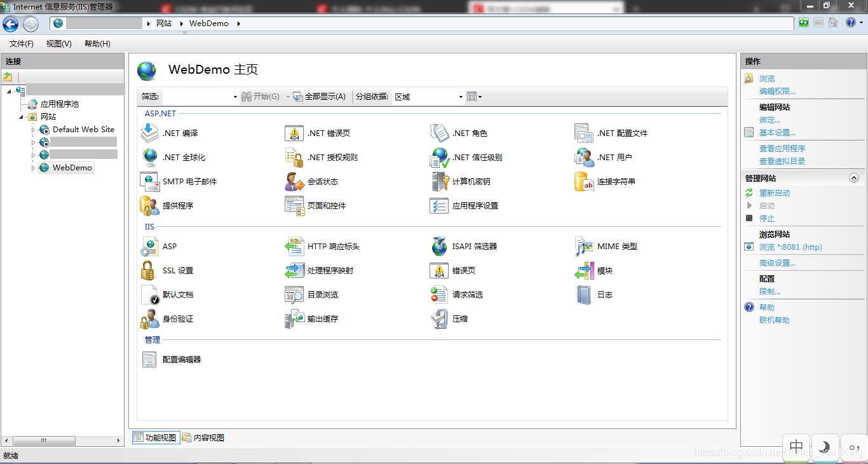
Task: Open the .NET 角色 feature icon
Action: [x=439, y=133]
